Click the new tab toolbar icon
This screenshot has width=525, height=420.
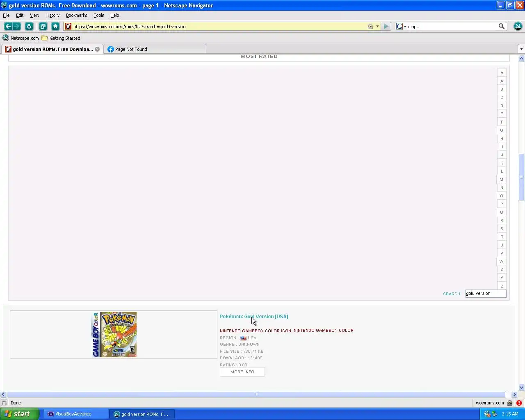point(43,26)
